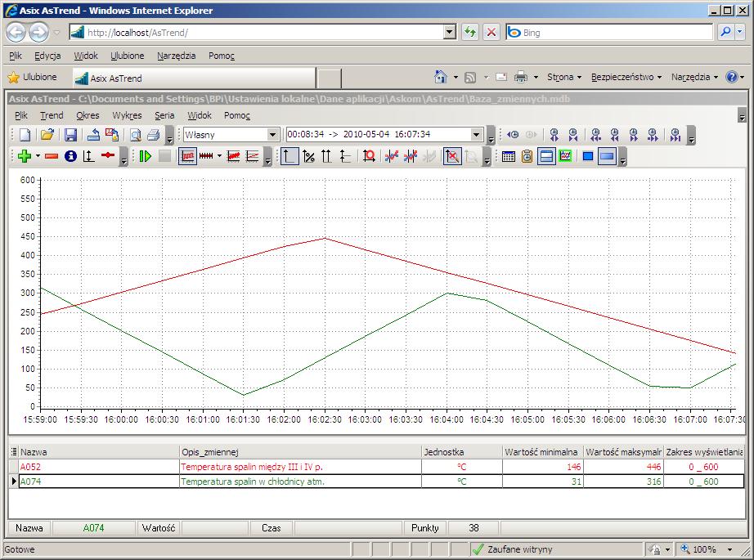Open the Własny period dropdown
The image size is (754, 560).
272,135
